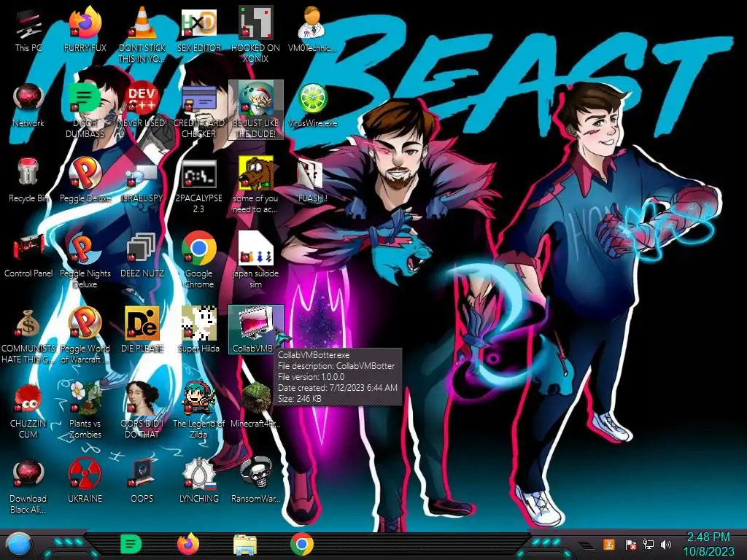Viewport: 747px width, 560px height.
Task: Open the green chat app on the taskbar
Action: tap(131, 545)
